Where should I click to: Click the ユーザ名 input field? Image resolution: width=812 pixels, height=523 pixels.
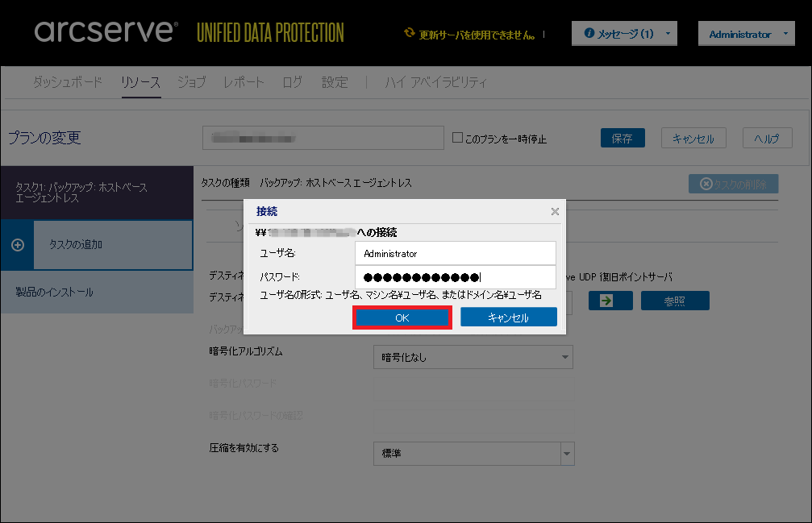pyautogui.click(x=455, y=253)
